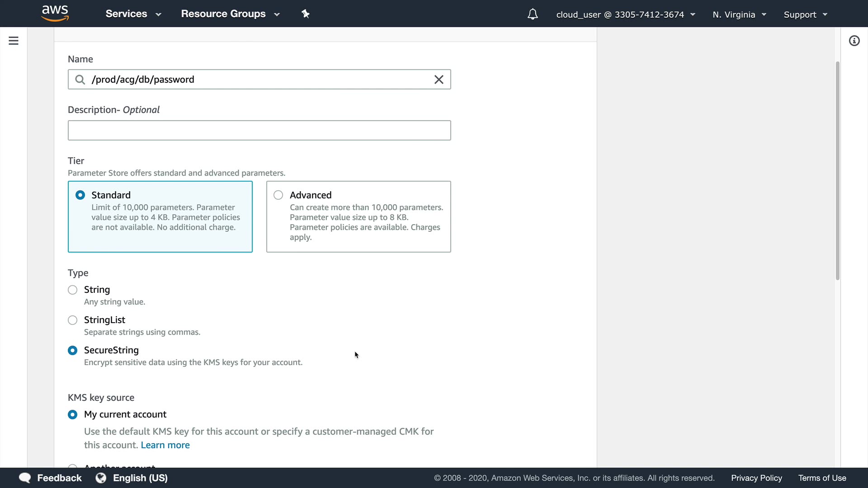Select the Advanced tier radio button
The width and height of the screenshot is (868, 488).
[x=278, y=195]
